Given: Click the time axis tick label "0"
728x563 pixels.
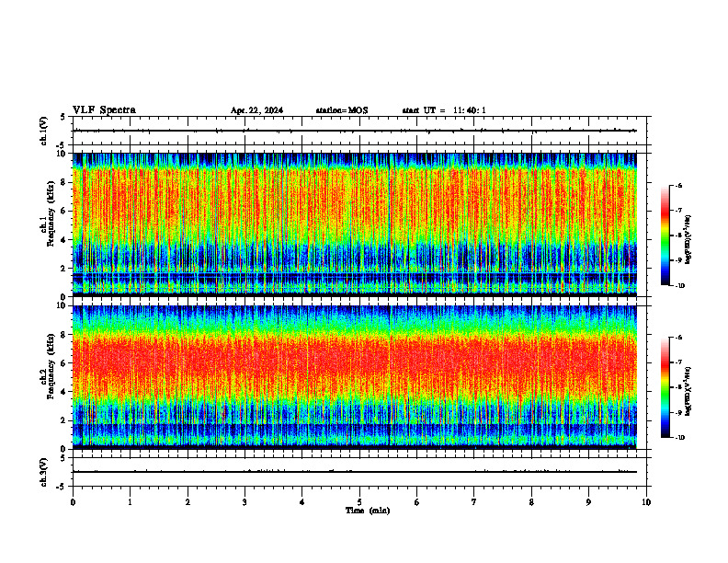Looking at the screenshot, I should click(73, 502).
